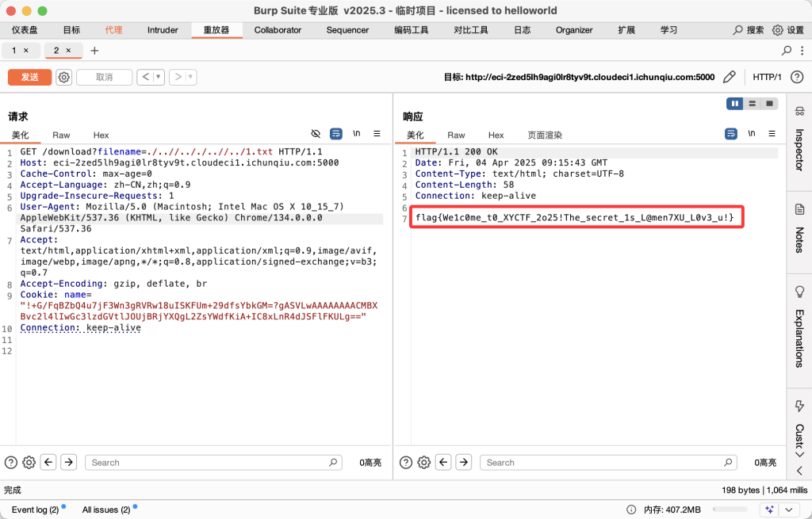812x519 pixels.
Task: Open Repeater tab-bar kebab menu
Action: [x=802, y=50]
